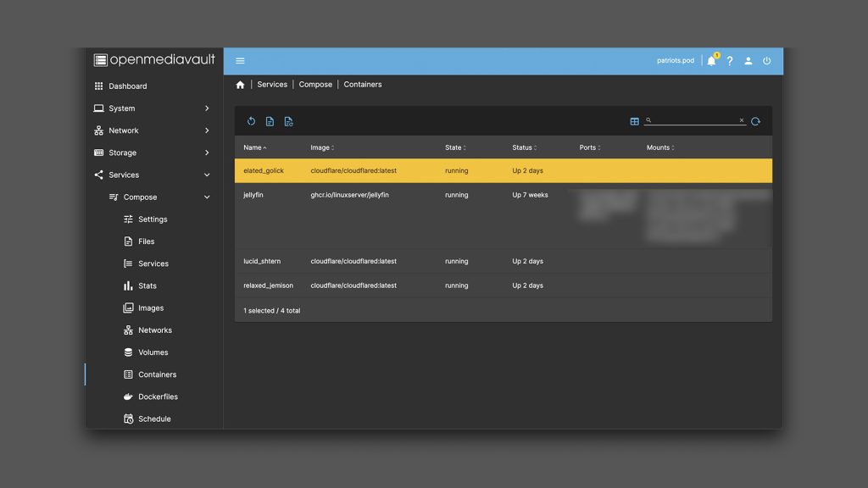Screen dimensions: 868x488
Task: Click the hamburger menu icon
Action: pyautogui.click(x=240, y=61)
